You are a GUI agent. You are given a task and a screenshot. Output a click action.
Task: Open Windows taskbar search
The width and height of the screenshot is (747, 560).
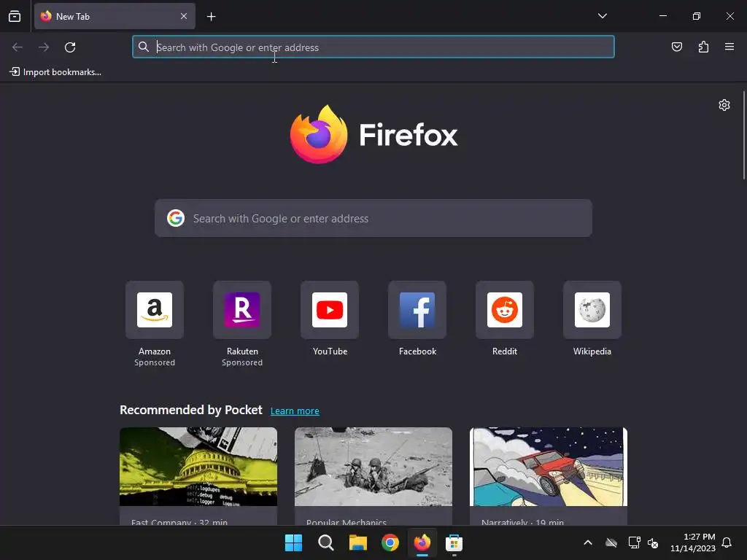point(326,542)
